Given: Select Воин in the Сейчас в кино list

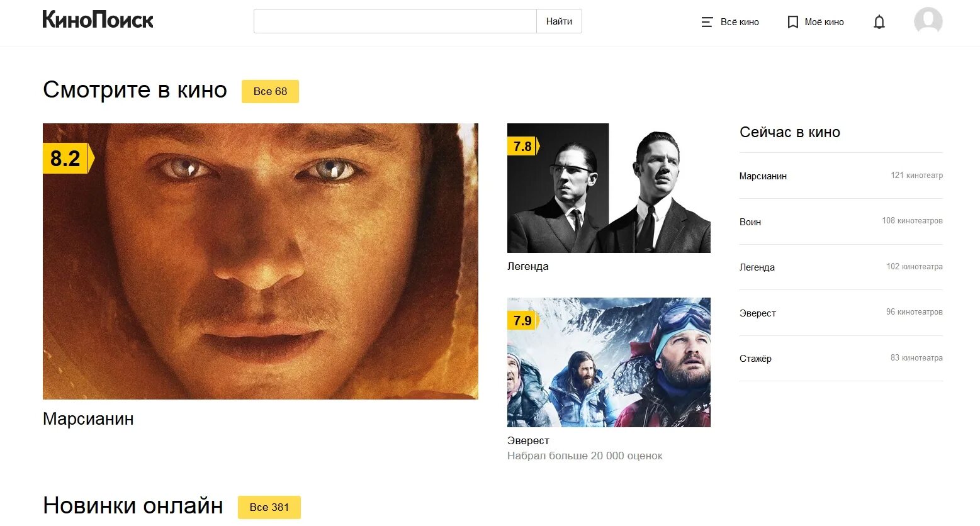Looking at the screenshot, I should (841, 221).
